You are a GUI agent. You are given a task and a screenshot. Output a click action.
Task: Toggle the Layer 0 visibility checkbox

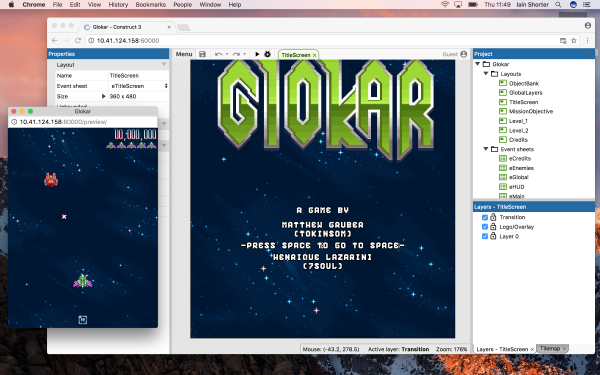(x=485, y=236)
